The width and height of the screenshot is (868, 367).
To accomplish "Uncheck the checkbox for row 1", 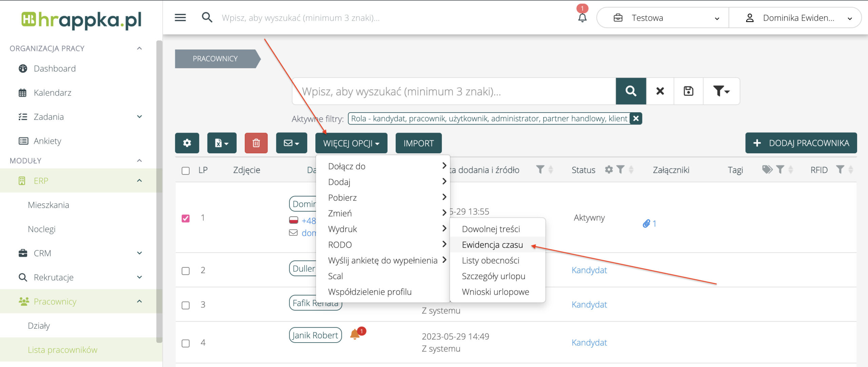I will tap(185, 218).
